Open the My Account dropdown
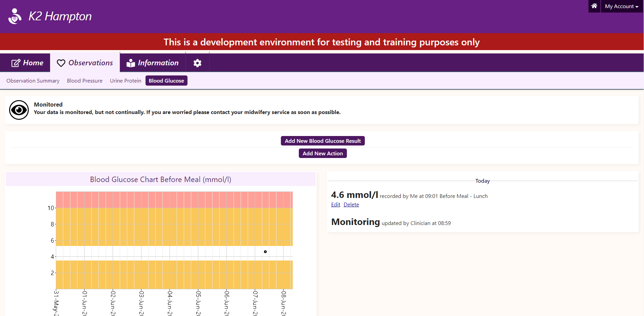Viewport: 644px width, 316px height. pos(622,6)
